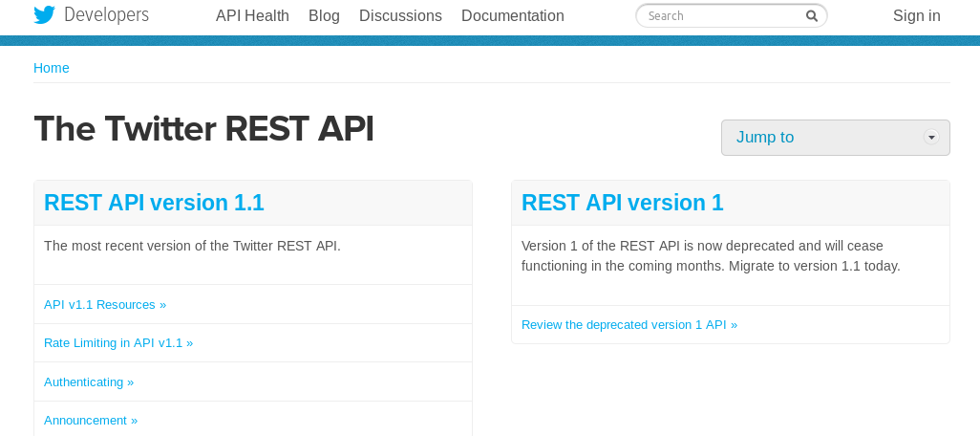
Task: Click the Jump to dropdown arrow
Action: (931, 137)
